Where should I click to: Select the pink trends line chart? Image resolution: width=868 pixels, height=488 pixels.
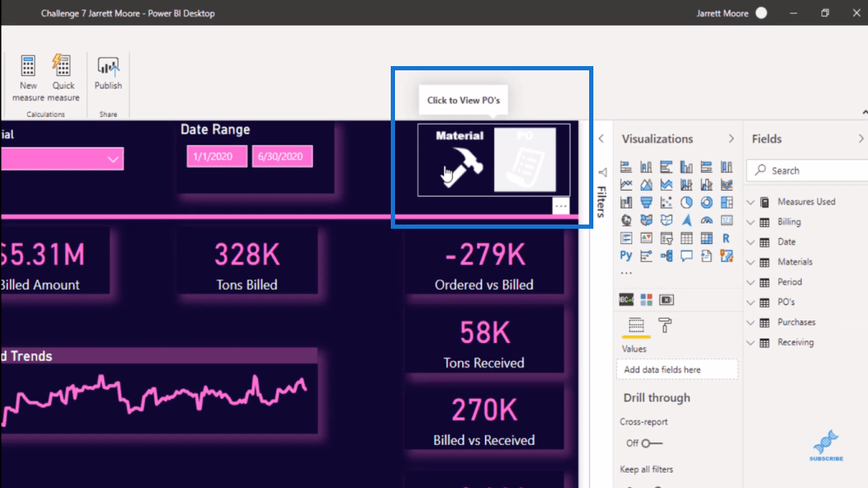(x=159, y=397)
